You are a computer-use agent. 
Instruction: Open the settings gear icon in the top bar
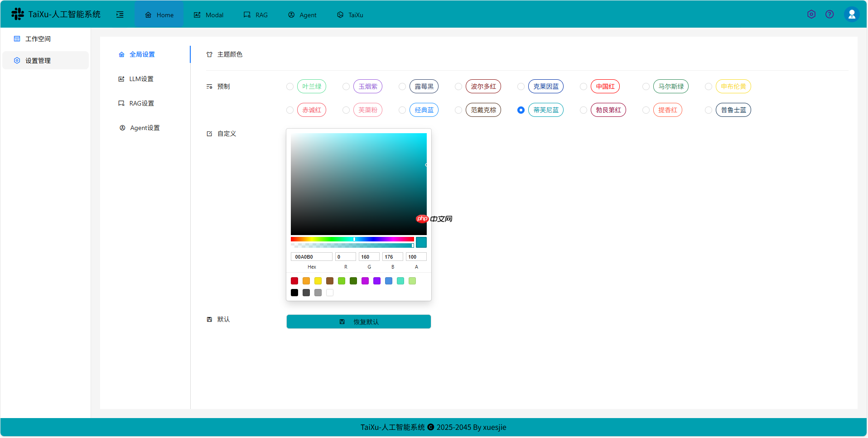click(x=811, y=14)
